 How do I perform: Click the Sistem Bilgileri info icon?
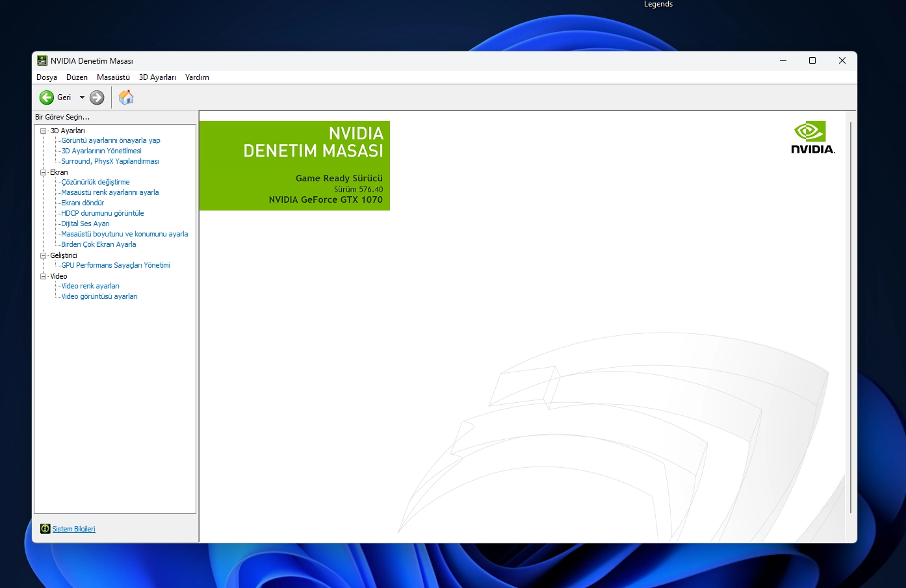pyautogui.click(x=45, y=529)
